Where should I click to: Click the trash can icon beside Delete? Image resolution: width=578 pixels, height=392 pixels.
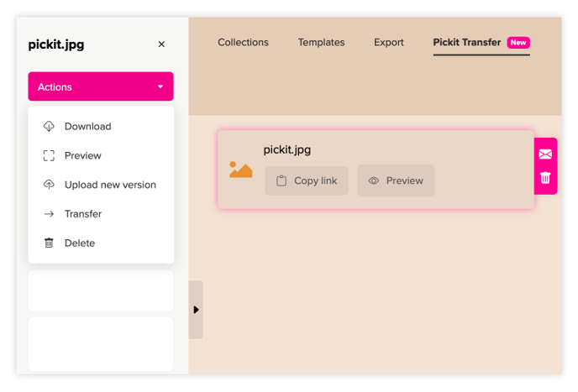pyautogui.click(x=49, y=243)
